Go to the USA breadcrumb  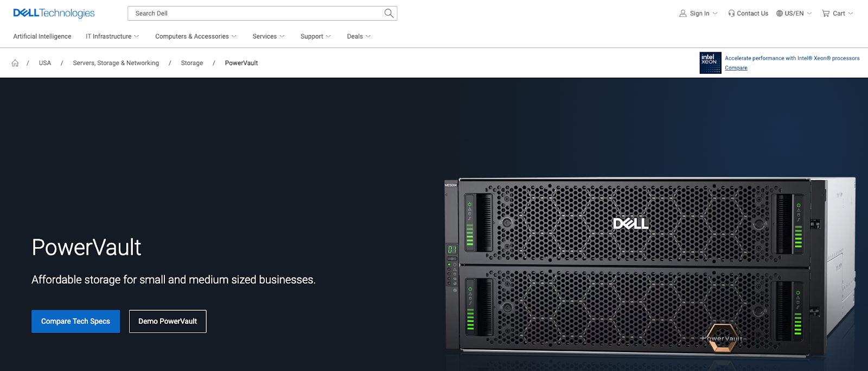pyautogui.click(x=45, y=63)
